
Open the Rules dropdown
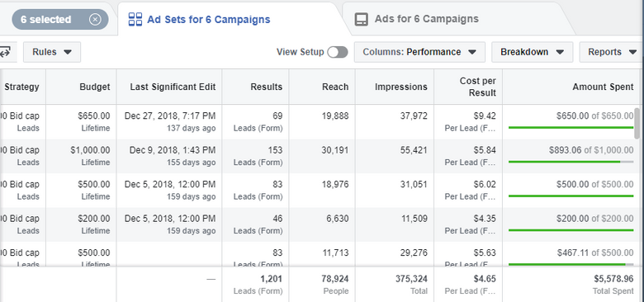click(52, 52)
